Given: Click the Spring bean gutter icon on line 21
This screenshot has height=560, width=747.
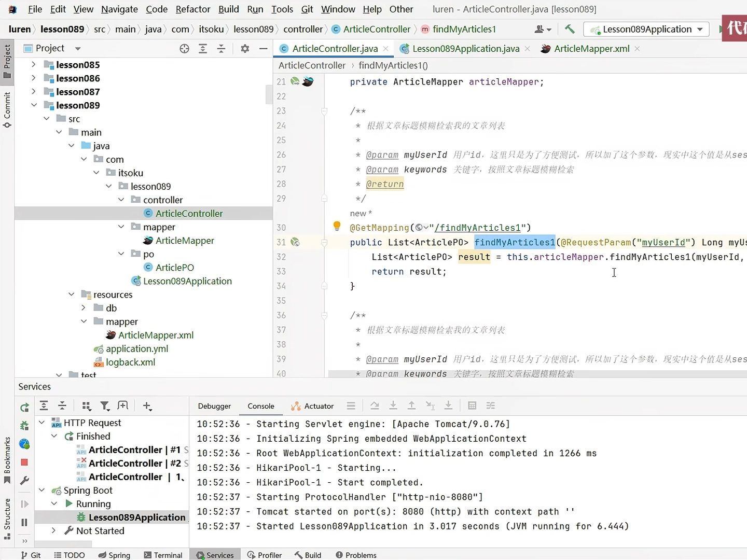Looking at the screenshot, I should click(x=295, y=81).
